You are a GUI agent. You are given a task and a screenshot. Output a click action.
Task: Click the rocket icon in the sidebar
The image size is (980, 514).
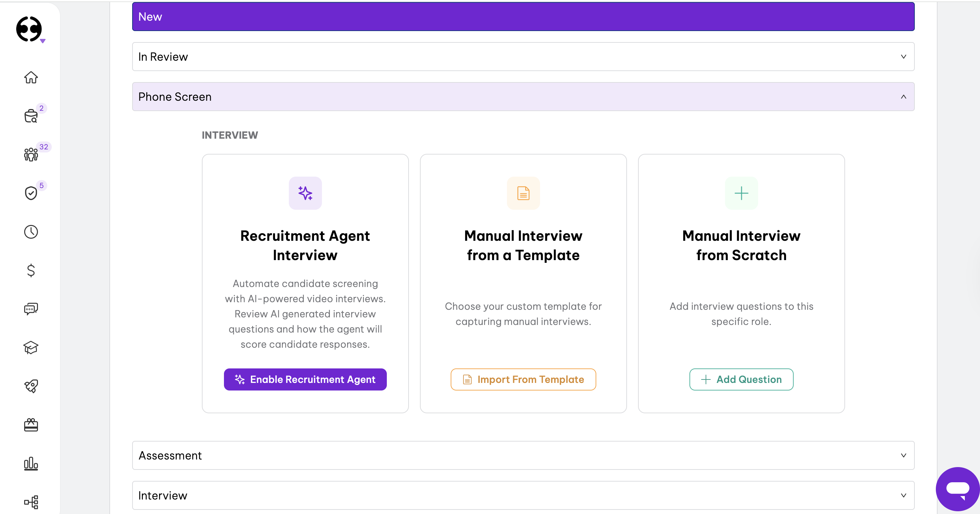pos(31,386)
